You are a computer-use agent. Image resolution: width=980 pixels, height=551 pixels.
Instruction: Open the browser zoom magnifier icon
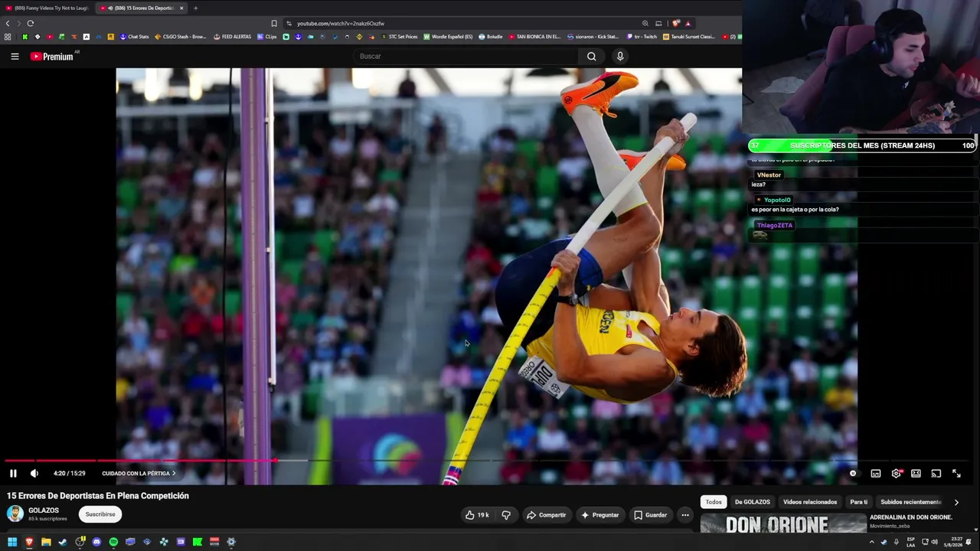coord(645,23)
